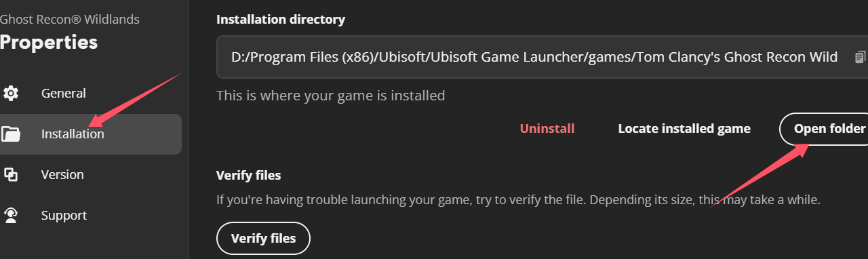The image size is (868, 259).
Task: Choose Locate installed game
Action: (684, 129)
